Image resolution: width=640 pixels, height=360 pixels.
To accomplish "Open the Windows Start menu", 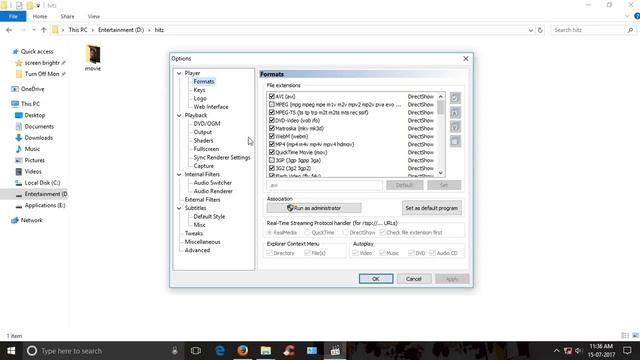I will coord(11,351).
